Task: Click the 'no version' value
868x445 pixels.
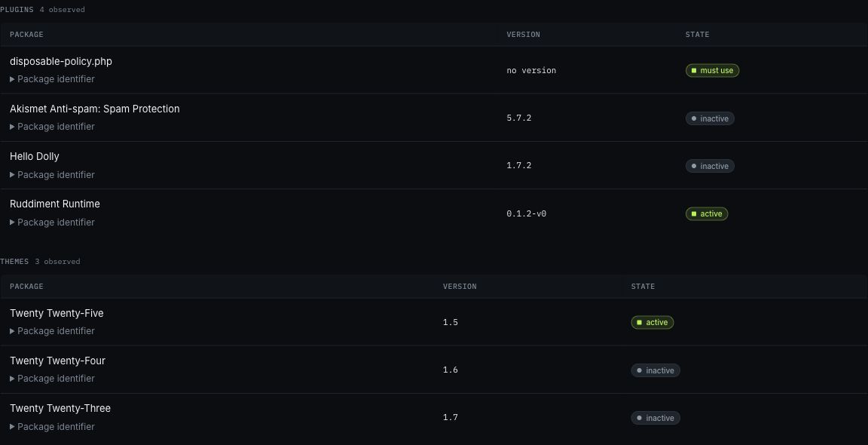Action: [x=531, y=70]
